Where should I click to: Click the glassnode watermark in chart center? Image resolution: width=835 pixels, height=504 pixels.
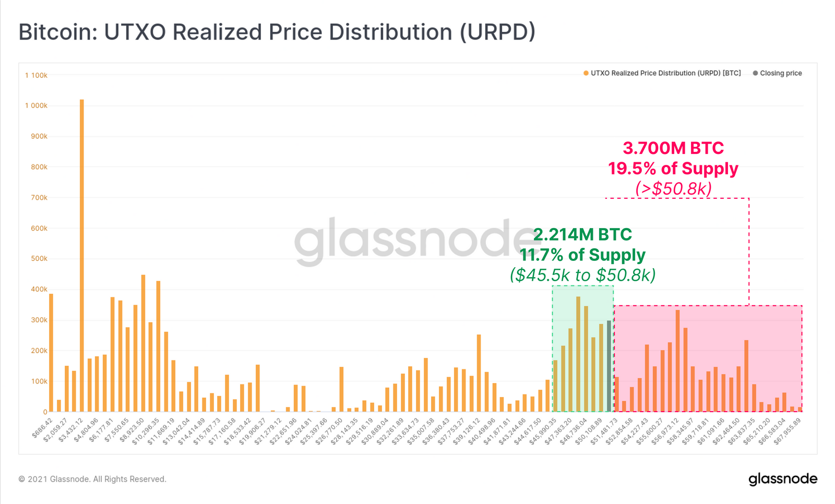411,241
